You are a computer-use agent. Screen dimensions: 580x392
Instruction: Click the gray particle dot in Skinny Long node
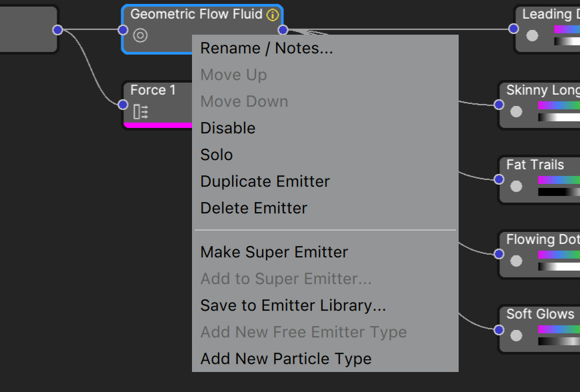(x=516, y=111)
